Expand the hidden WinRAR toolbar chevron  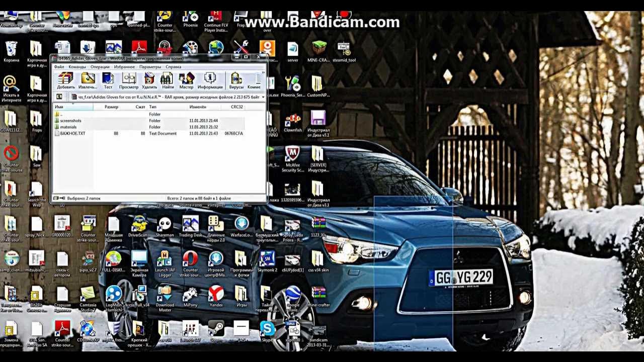coord(263,73)
